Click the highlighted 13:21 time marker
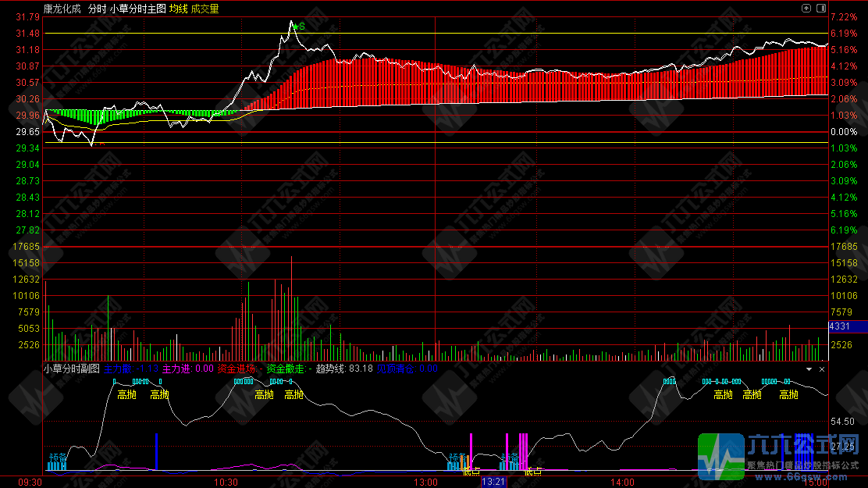 (x=493, y=483)
